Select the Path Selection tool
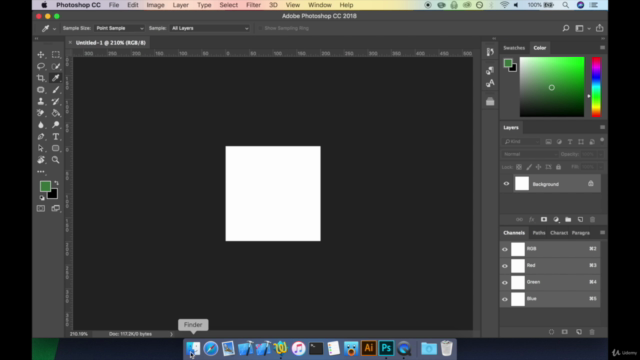640x360 pixels. (41, 148)
